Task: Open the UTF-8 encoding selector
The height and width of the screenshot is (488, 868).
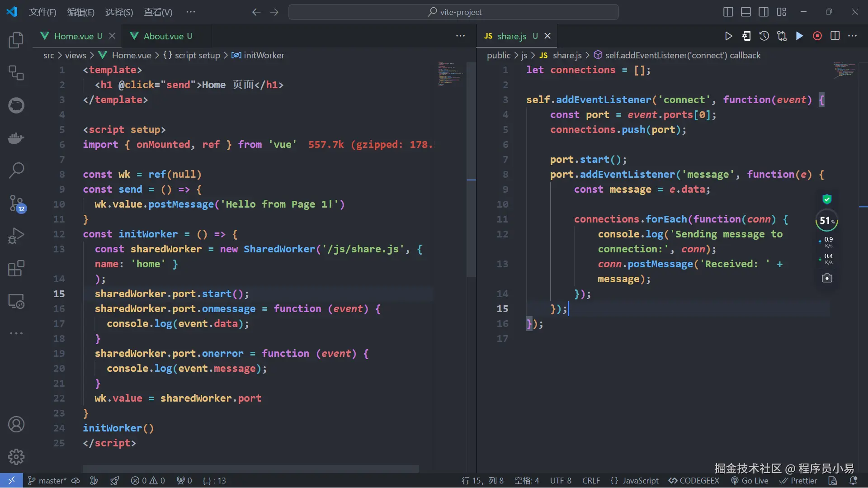Action: (561, 481)
